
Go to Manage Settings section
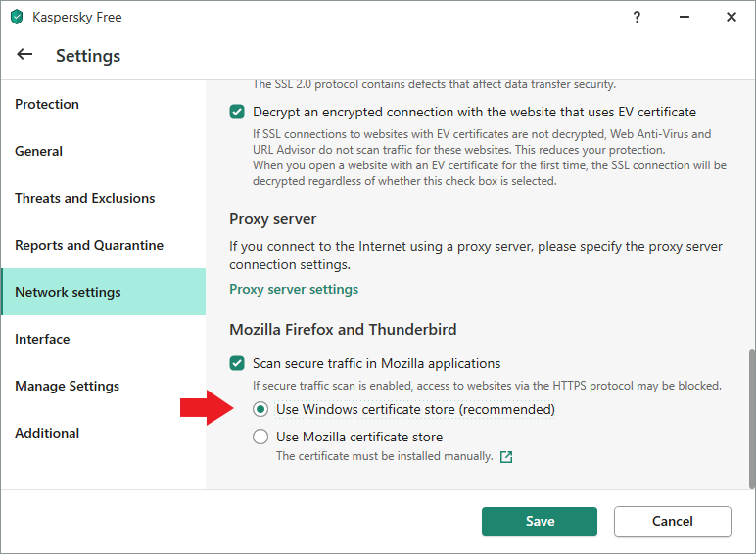(104, 386)
